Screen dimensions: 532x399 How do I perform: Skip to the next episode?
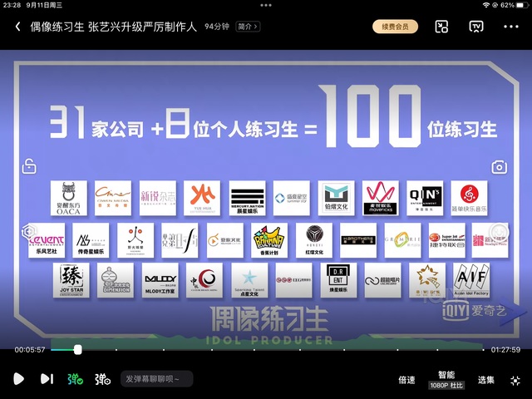coord(47,379)
